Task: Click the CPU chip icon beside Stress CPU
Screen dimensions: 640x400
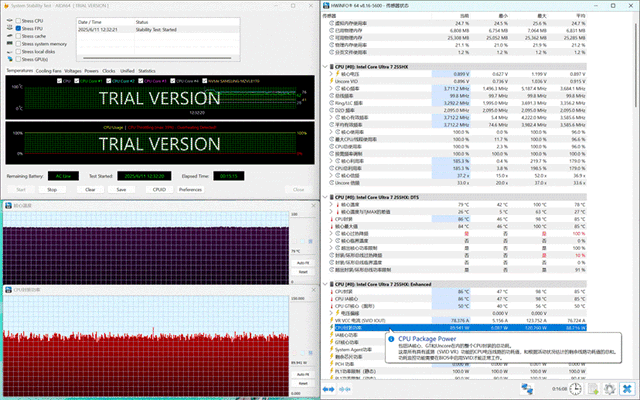Action: pos(10,20)
